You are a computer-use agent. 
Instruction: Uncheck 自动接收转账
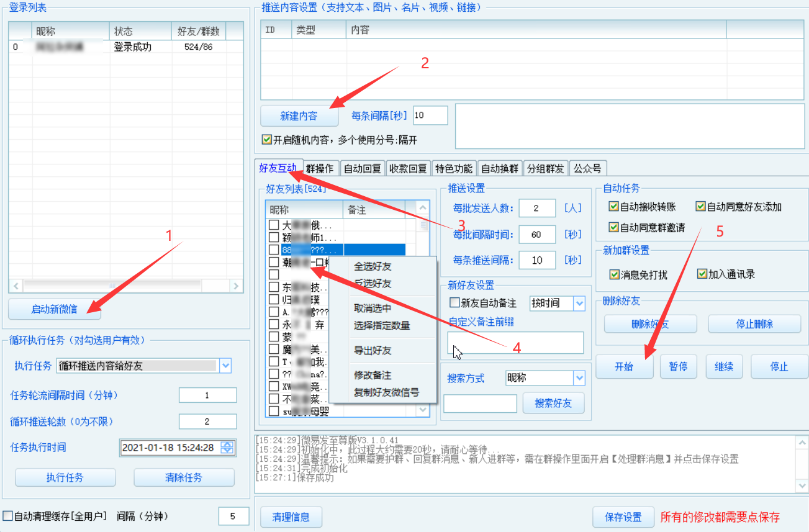(x=613, y=207)
